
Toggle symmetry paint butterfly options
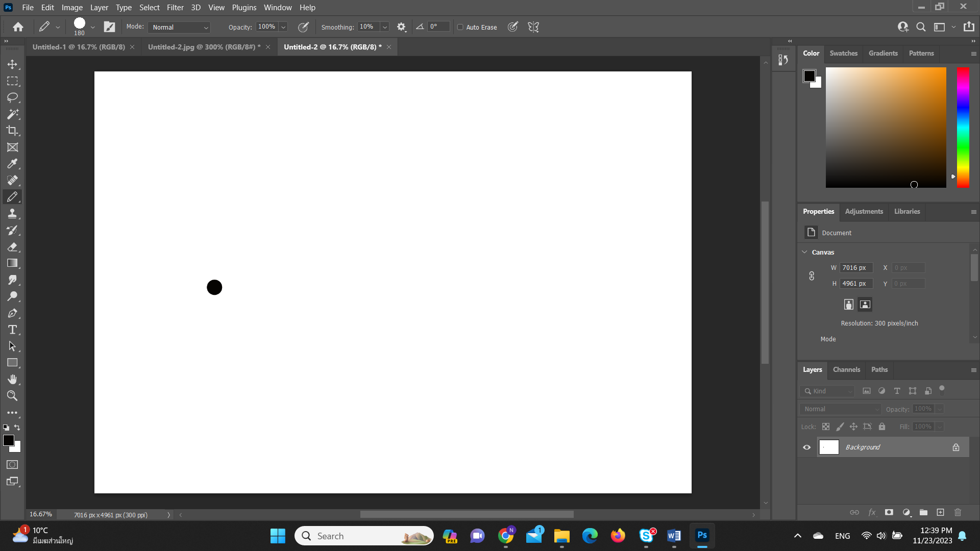tap(533, 27)
